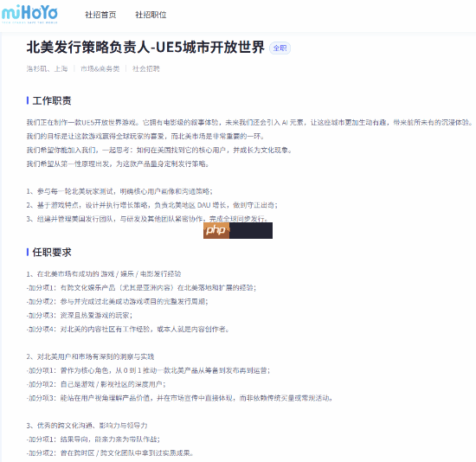Click duty 2 基于游戏特点 line
The height and width of the screenshot is (462, 476).
tap(151, 205)
